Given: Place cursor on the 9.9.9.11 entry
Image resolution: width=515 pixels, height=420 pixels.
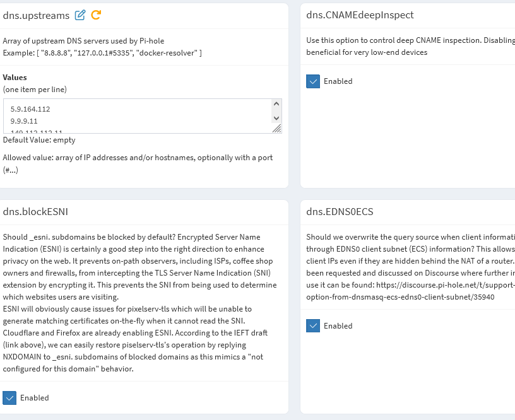Looking at the screenshot, I should [x=24, y=120].
